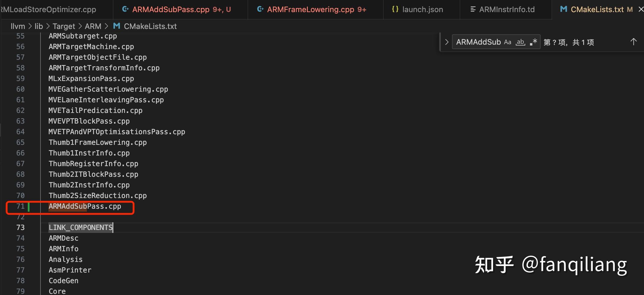
Task: Open the Target breadcrumb dropdown
Action: (x=64, y=26)
